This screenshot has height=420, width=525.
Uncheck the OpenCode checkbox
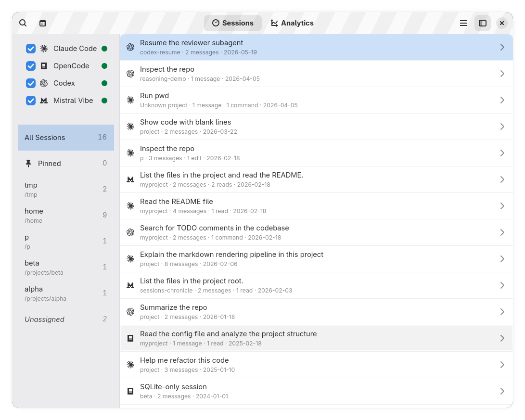(31, 66)
